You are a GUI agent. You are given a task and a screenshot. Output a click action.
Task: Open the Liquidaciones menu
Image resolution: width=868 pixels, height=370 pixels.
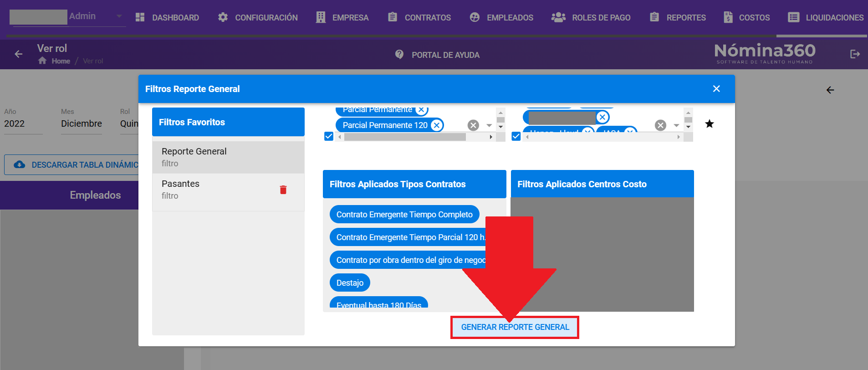point(826,17)
